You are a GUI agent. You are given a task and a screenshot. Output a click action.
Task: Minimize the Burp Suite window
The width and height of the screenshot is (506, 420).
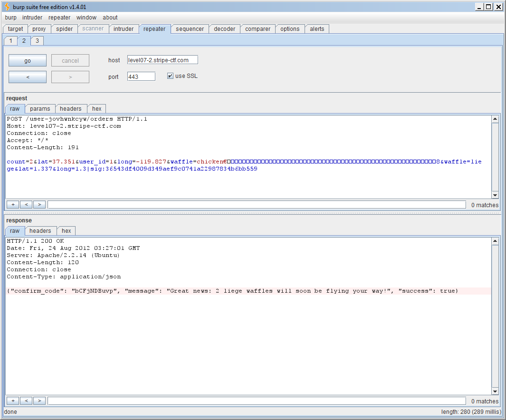(479, 7)
